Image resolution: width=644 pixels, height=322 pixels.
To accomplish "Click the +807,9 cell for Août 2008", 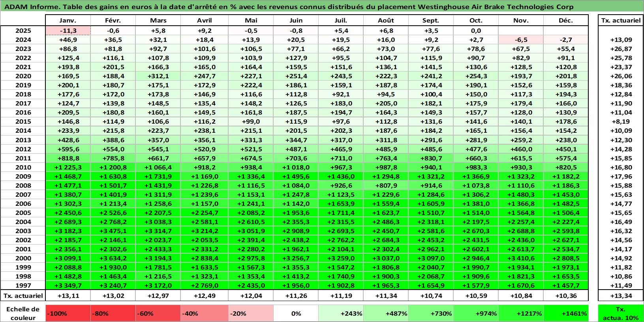I will (386, 185).
